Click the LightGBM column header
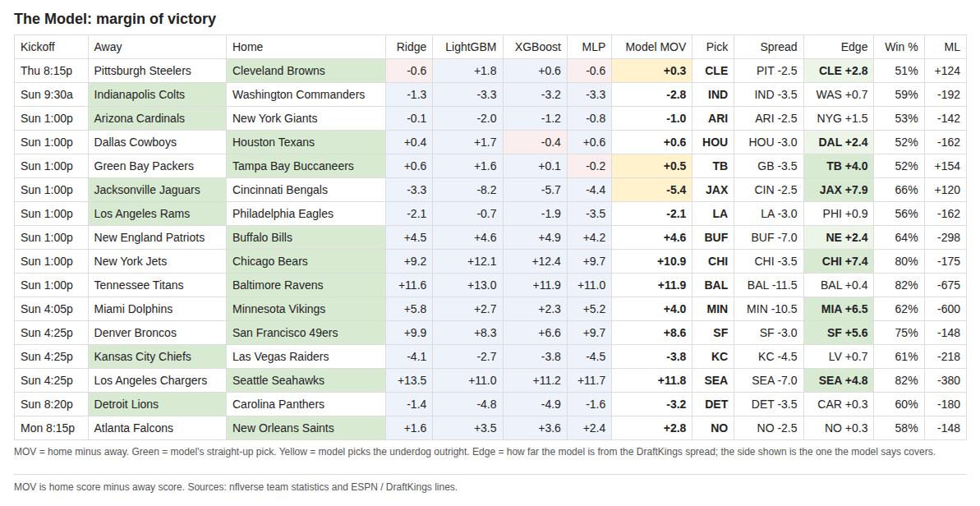This screenshot has height=506, width=980. click(467, 47)
